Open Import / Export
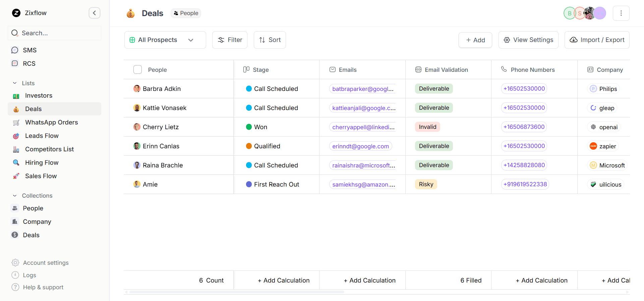 597,40
